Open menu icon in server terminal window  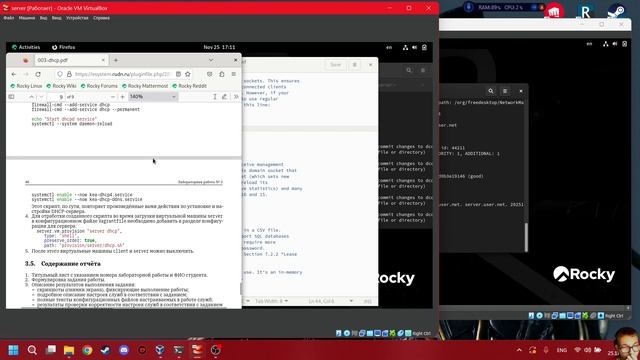[x=423, y=70]
